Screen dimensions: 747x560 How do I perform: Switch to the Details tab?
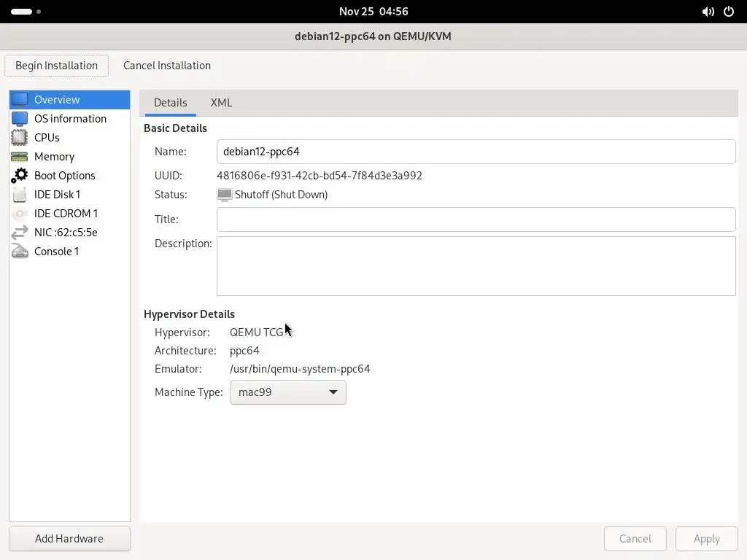click(x=171, y=103)
